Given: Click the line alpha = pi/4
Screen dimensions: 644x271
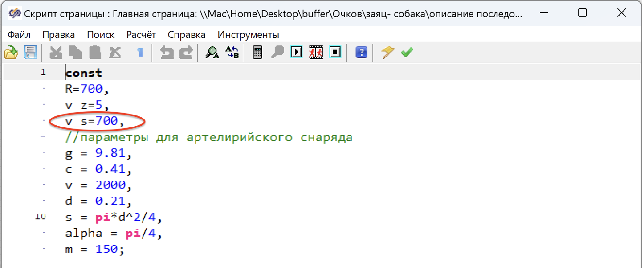Looking at the screenshot, I should coord(114,234).
